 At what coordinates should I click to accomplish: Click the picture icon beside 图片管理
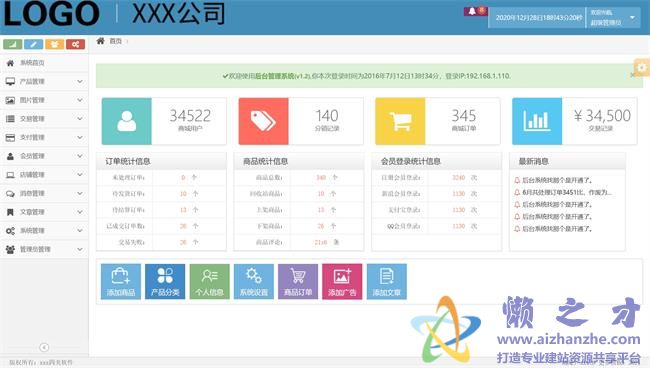10,100
